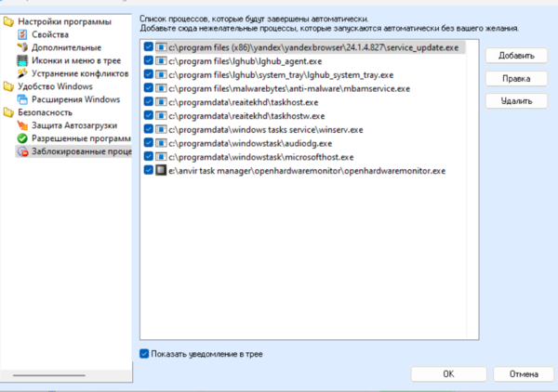
Task: Confirm settings with OK button
Action: click(x=448, y=373)
